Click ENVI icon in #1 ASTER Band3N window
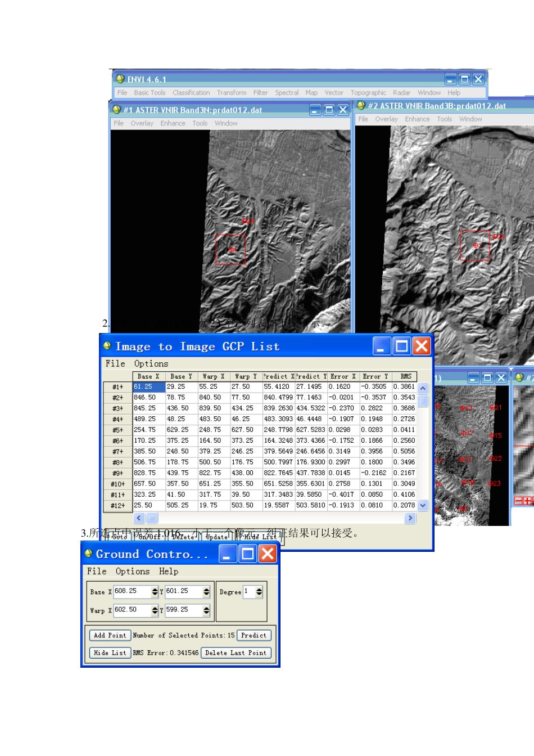 [116, 110]
